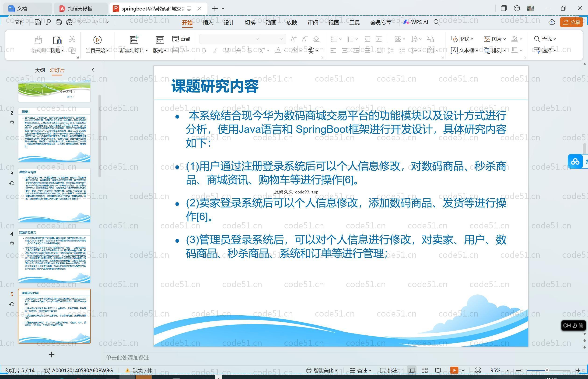Screen dimensions: 588x379
Task: Click the Save icon in quick toolbar
Action: coord(38,22)
